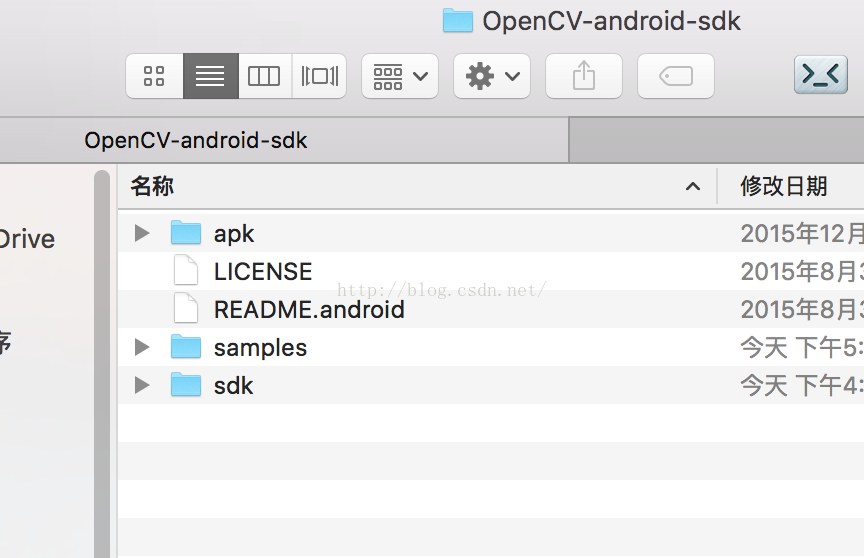Select the README.android file icon
864x558 pixels.
pyautogui.click(x=186, y=308)
